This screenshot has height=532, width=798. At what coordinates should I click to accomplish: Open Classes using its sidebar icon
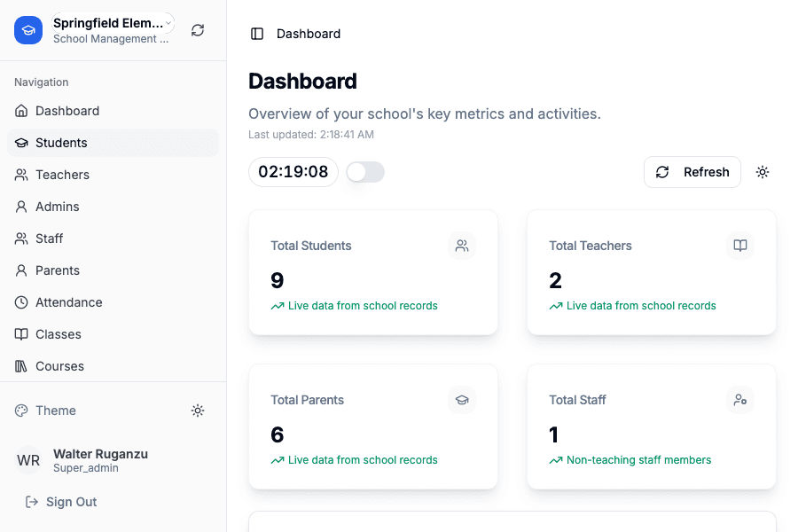point(20,334)
